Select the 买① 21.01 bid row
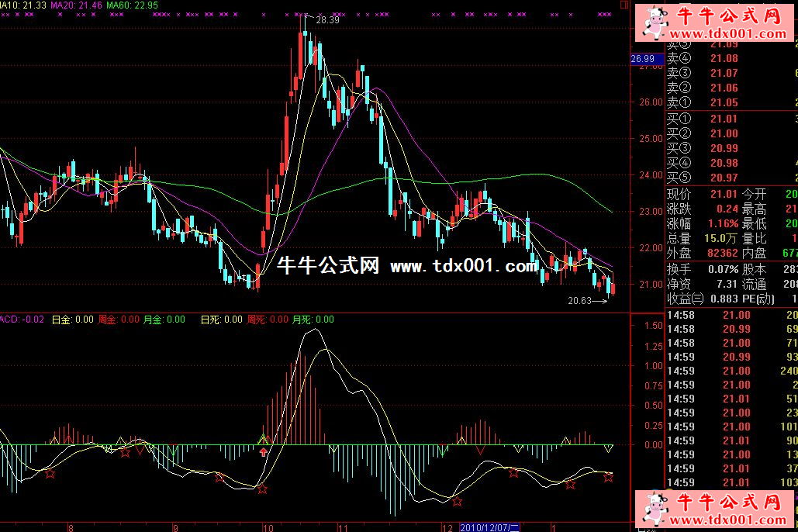 coord(732,119)
